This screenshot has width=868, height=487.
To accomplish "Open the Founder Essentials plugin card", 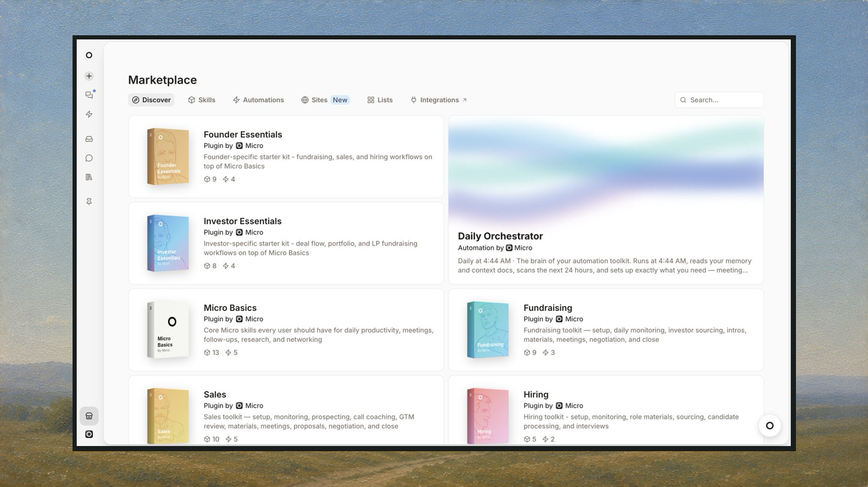I will click(286, 157).
